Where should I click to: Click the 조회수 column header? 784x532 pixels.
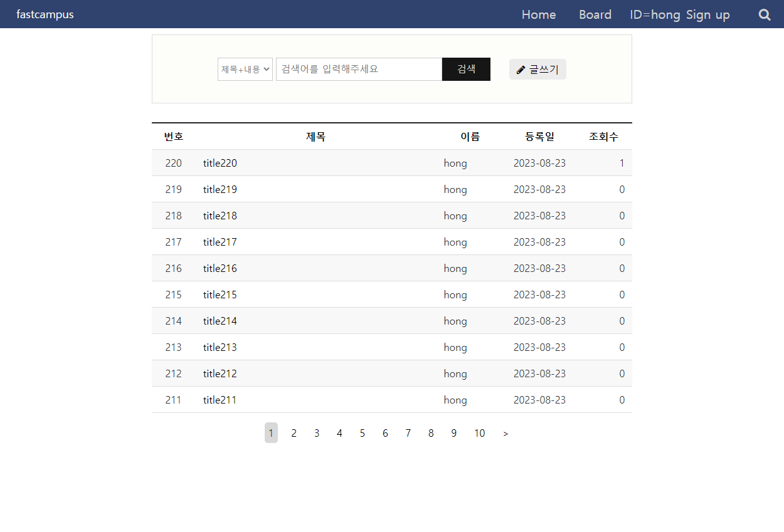(x=603, y=137)
